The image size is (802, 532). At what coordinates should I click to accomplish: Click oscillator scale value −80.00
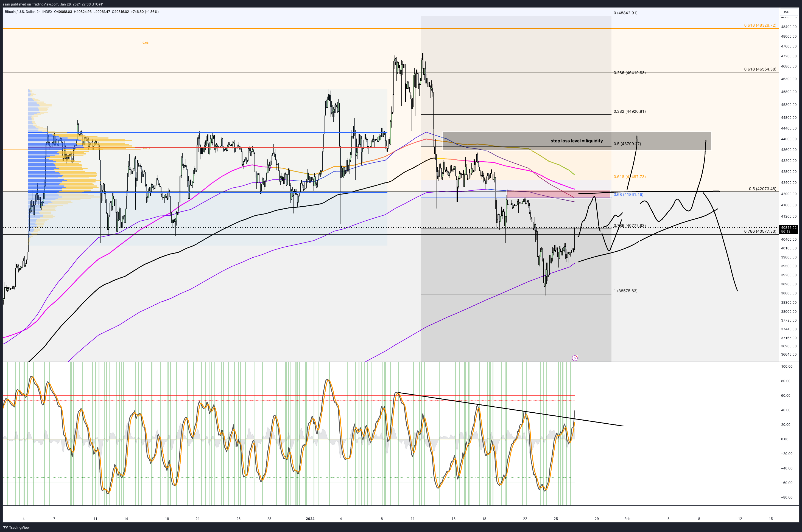pyautogui.click(x=786, y=497)
